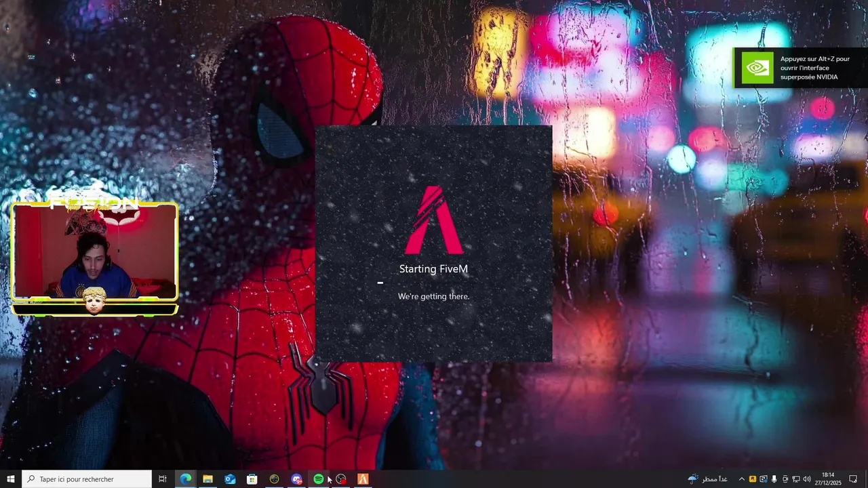Screen dimensions: 868x488
Task: Click the emoji face avatar below the webcam
Action: coord(94,300)
